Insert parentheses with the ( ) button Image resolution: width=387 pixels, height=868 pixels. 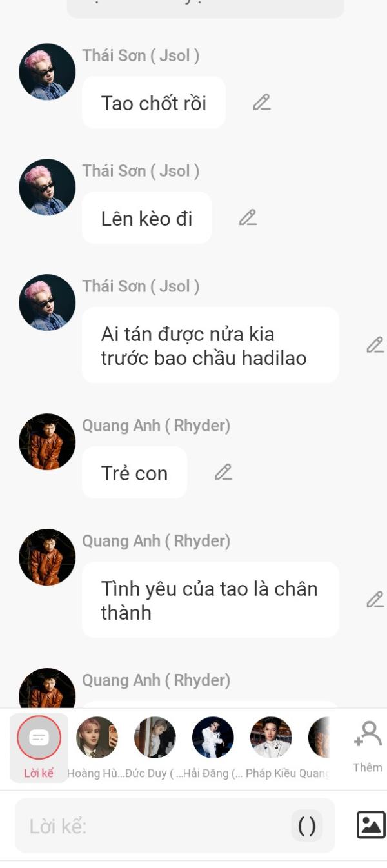pos(307,825)
